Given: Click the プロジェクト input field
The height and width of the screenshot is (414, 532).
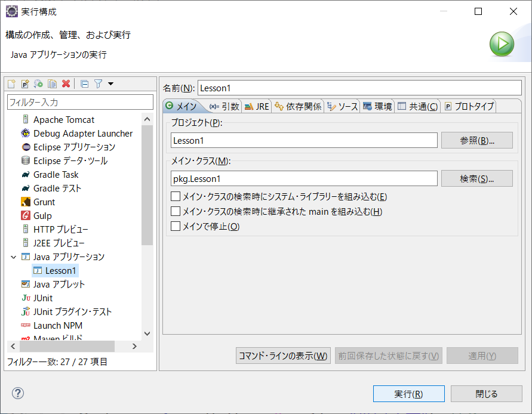Looking at the screenshot, I should click(x=304, y=140).
